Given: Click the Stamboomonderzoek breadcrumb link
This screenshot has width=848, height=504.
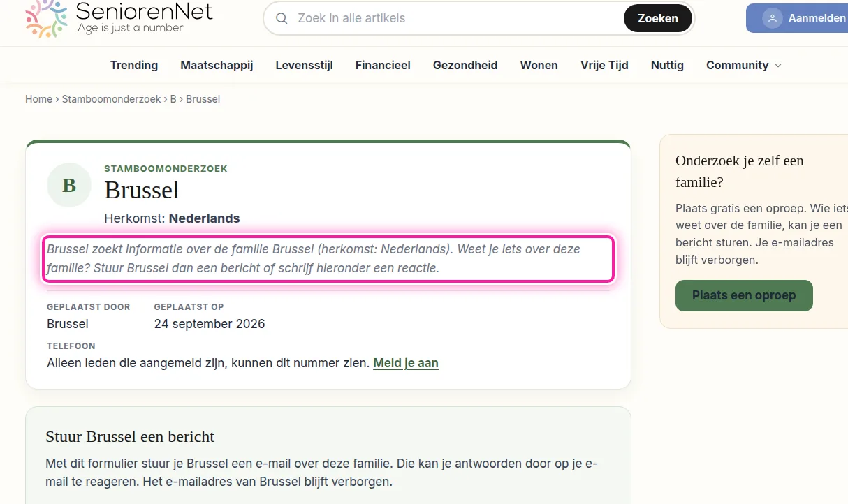Looking at the screenshot, I should pyautogui.click(x=112, y=99).
